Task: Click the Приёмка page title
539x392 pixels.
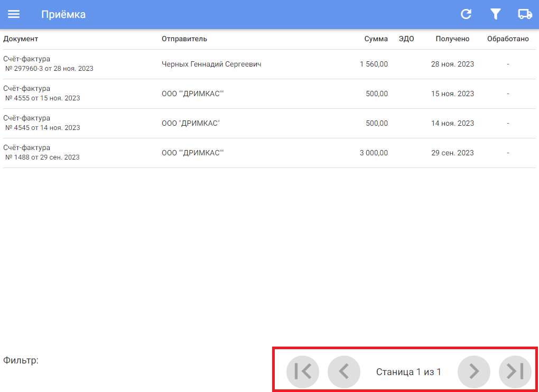Action: pyautogui.click(x=63, y=14)
